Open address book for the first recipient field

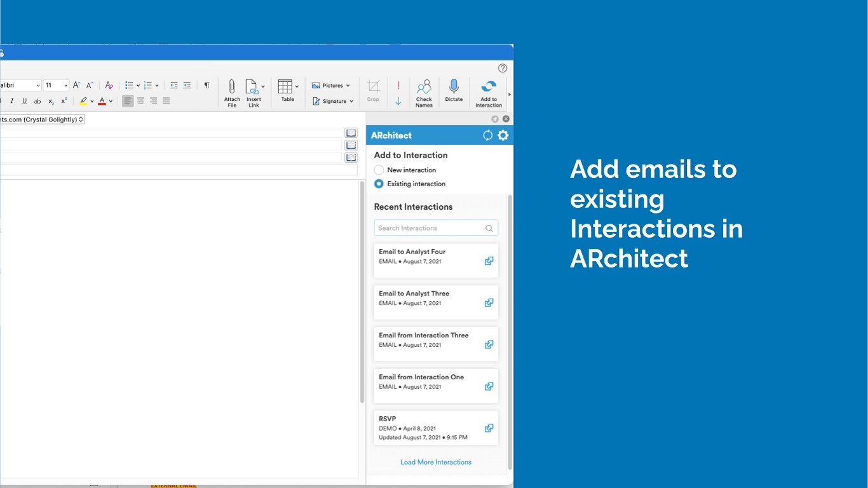(351, 133)
